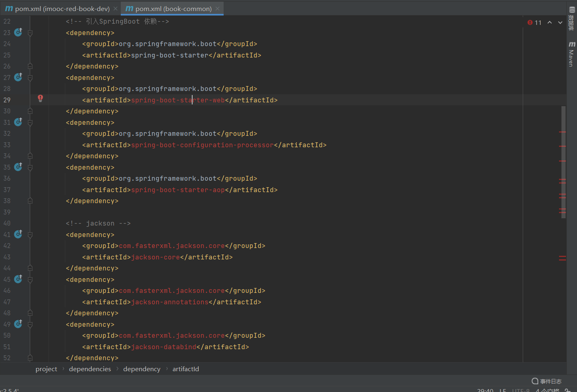Click the red error bulb on line 29

[40, 98]
